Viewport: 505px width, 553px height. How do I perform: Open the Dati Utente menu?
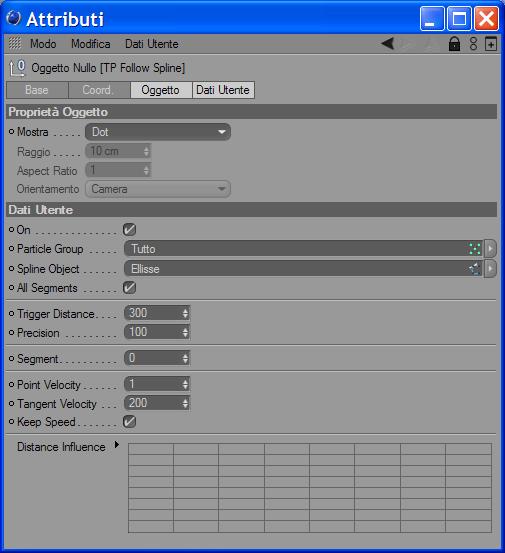(x=152, y=44)
